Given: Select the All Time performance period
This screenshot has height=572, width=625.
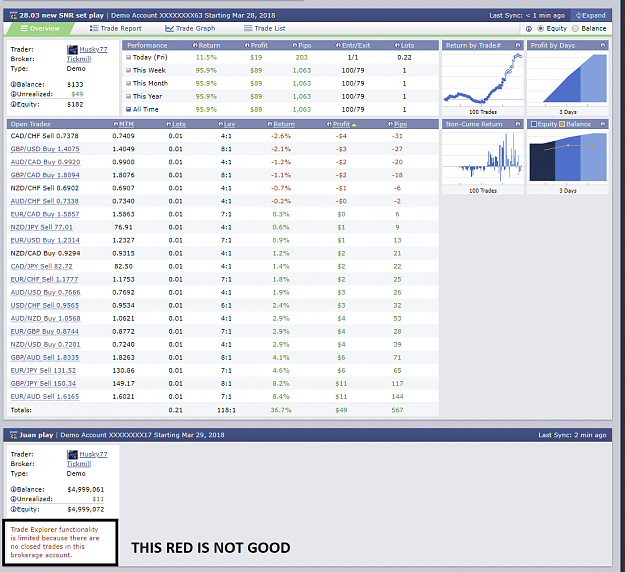Looking at the screenshot, I should [142, 110].
